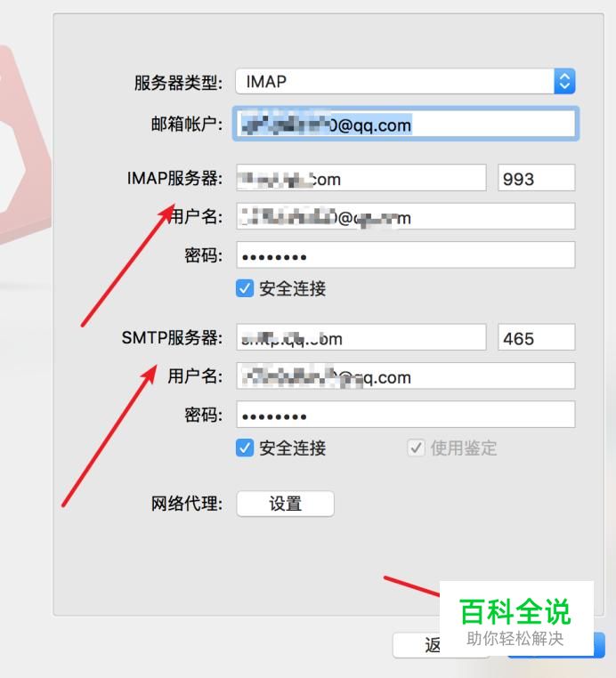Open the server type IMAP dropdown

point(405,81)
